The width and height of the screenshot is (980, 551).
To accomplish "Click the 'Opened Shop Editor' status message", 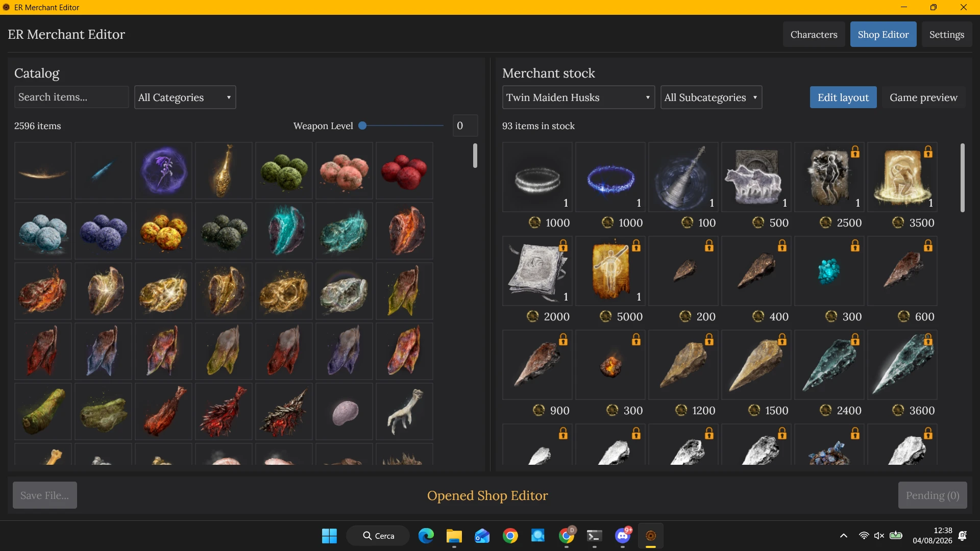I will click(x=487, y=495).
